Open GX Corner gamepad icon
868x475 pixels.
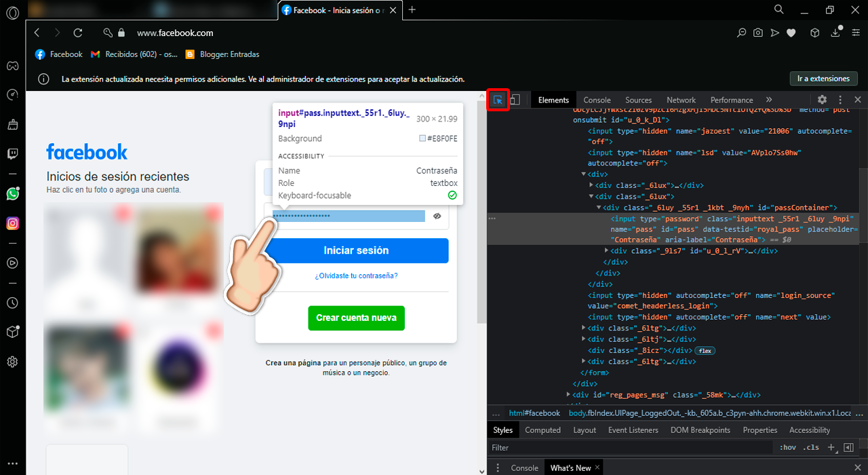point(12,66)
